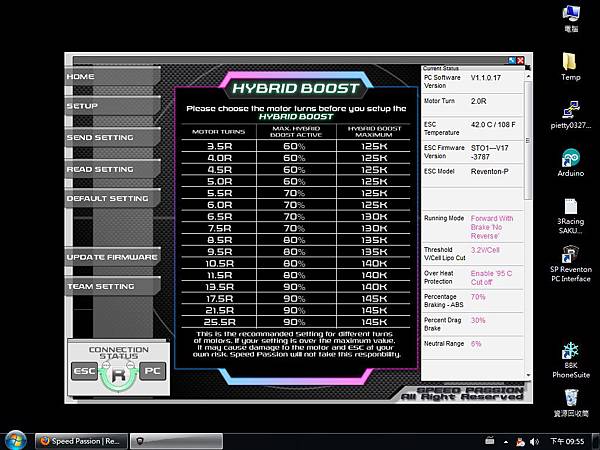
Task: Select the 8.5R motor turns row
Action: pos(296,240)
